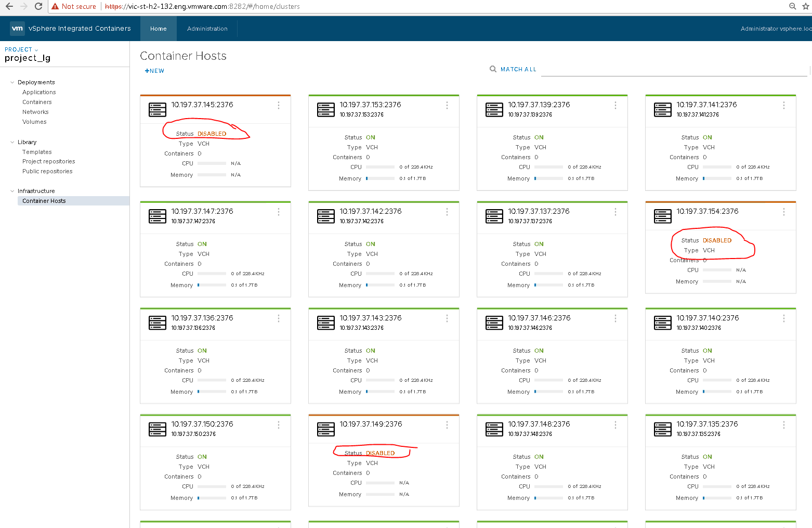
Task: Open Templates in the Library section
Action: tap(37, 152)
